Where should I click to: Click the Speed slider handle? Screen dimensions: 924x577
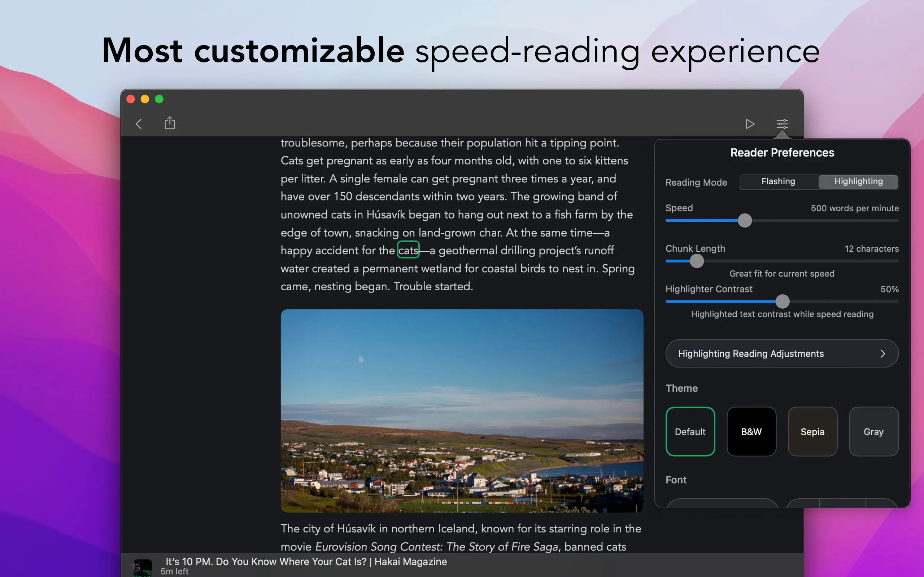tap(745, 221)
